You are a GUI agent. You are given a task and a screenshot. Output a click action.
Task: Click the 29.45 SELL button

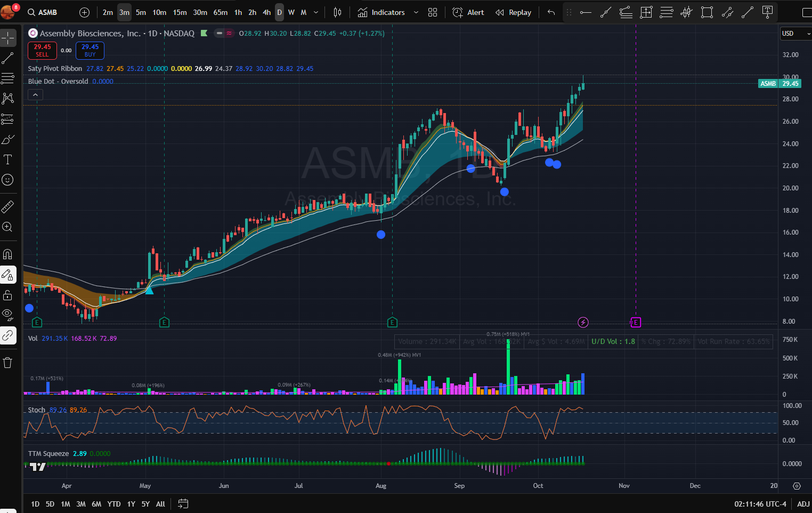pyautogui.click(x=42, y=51)
